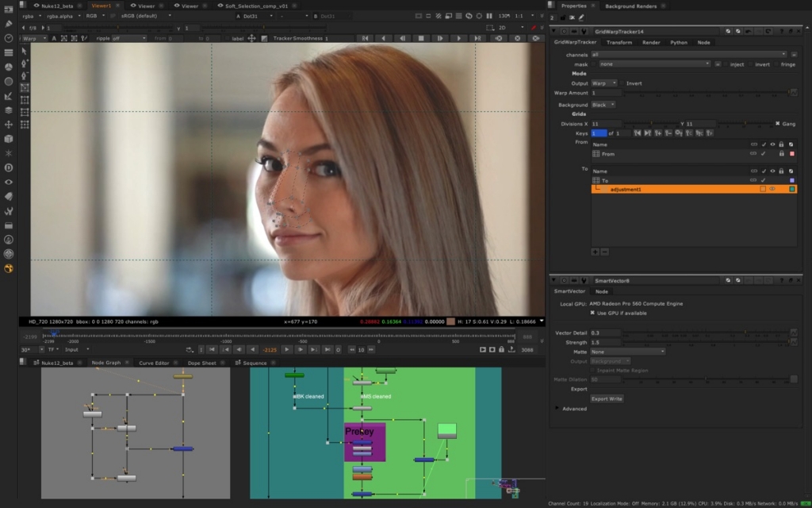Expand the Advanced section in SmartVector
The width and height of the screenshot is (812, 508).
pos(557,409)
